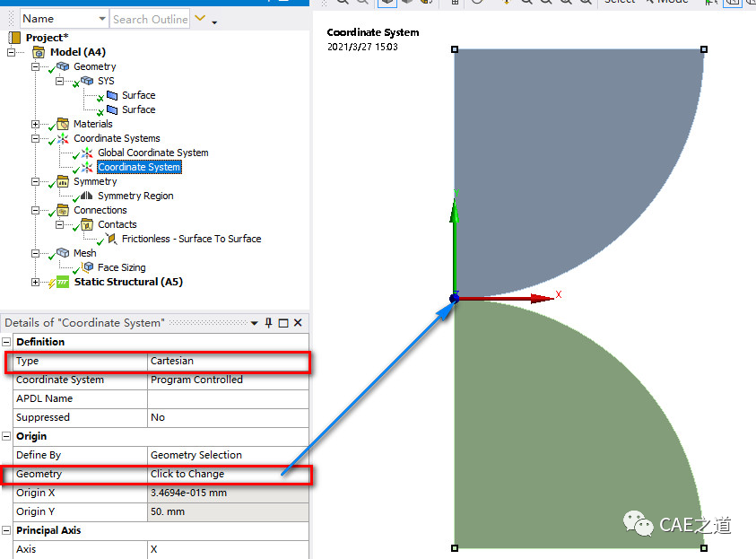Click Define By Geometry Selection value
Screen dimensions: 756x559
228,455
